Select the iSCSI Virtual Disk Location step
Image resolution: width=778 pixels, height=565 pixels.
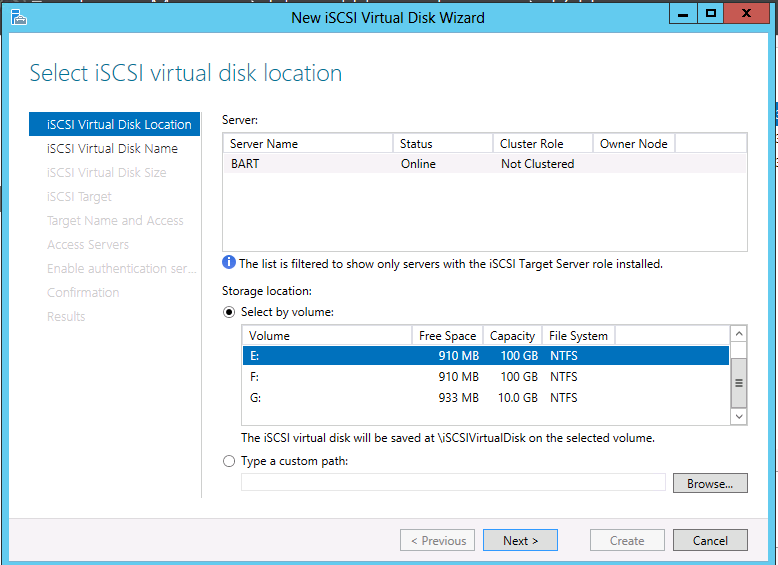[115, 124]
